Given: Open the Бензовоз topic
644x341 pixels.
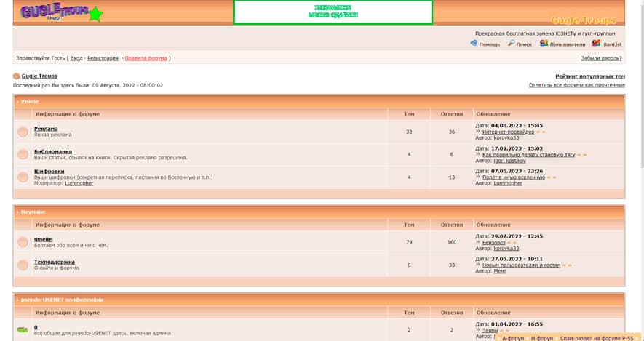Looking at the screenshot, I should pos(493,243).
